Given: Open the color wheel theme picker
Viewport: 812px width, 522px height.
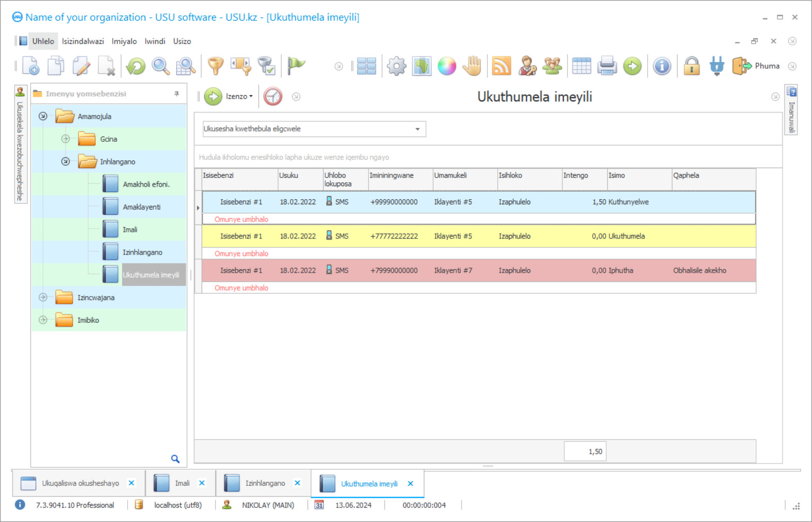Looking at the screenshot, I should (x=447, y=66).
